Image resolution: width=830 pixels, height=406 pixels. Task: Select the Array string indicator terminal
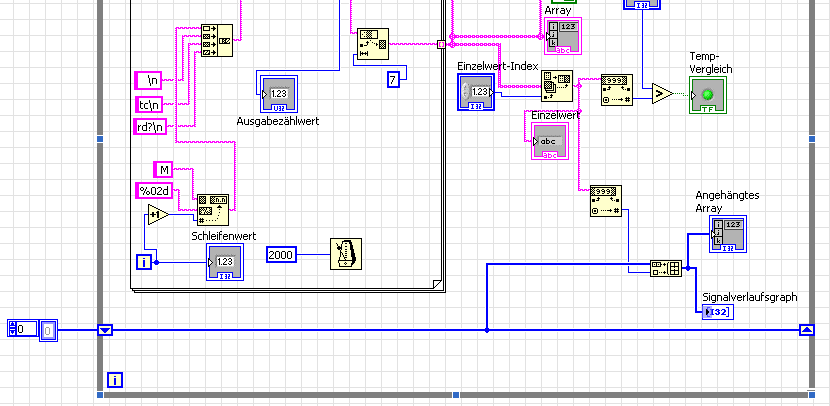pos(563,35)
